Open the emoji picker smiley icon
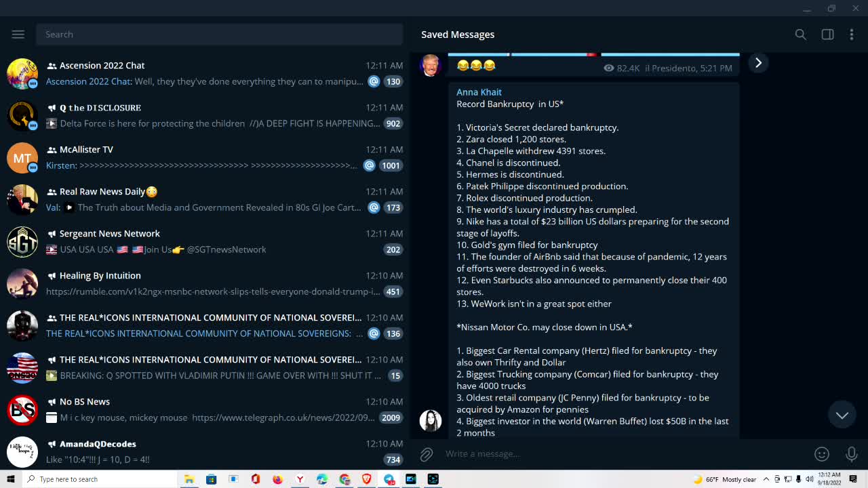The image size is (868, 488). pos(822,454)
